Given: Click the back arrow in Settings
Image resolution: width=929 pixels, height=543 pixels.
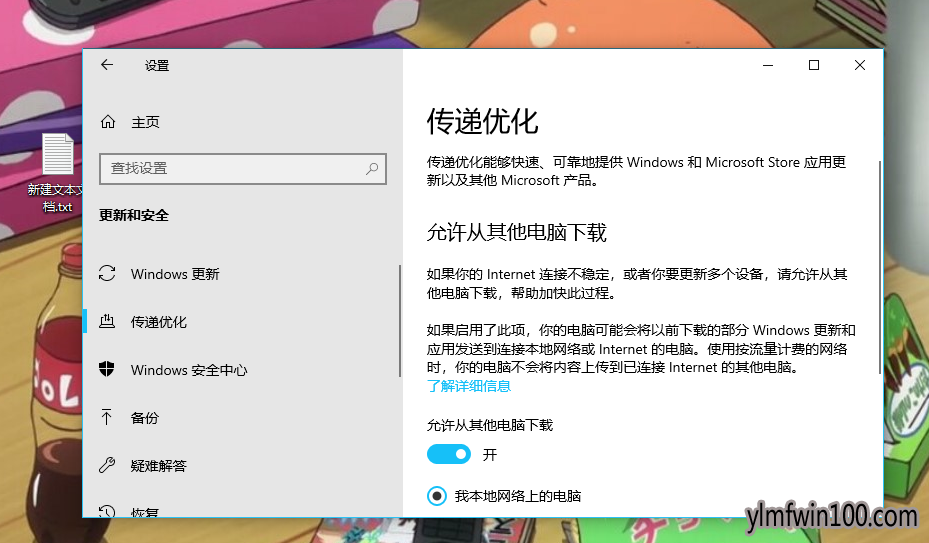Looking at the screenshot, I should pos(107,65).
